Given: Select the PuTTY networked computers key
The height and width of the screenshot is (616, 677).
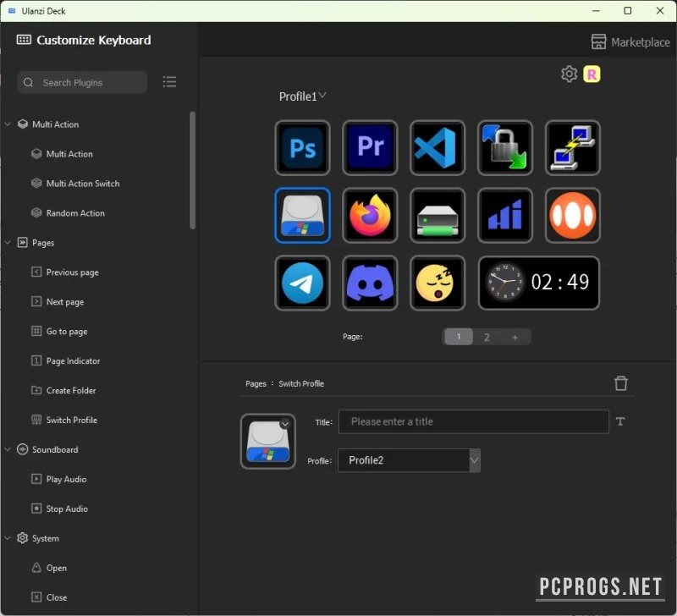Looking at the screenshot, I should [x=573, y=147].
